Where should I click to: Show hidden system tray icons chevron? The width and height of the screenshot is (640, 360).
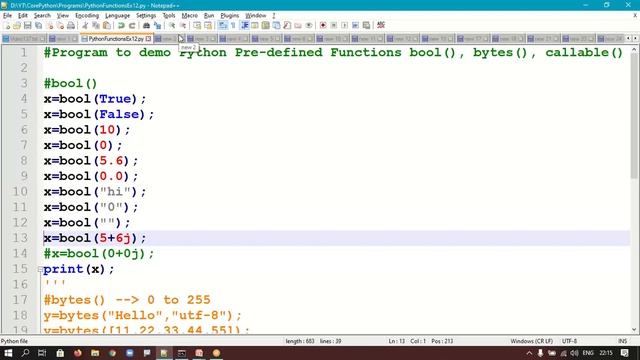point(529,353)
